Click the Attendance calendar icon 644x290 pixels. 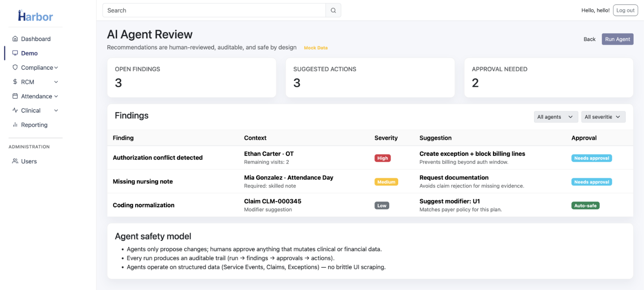tap(15, 96)
